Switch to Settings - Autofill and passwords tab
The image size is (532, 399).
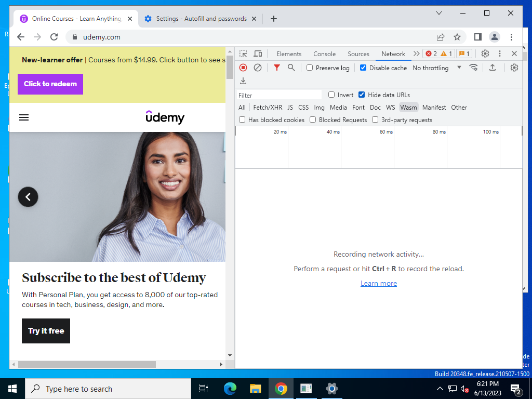tap(201, 19)
